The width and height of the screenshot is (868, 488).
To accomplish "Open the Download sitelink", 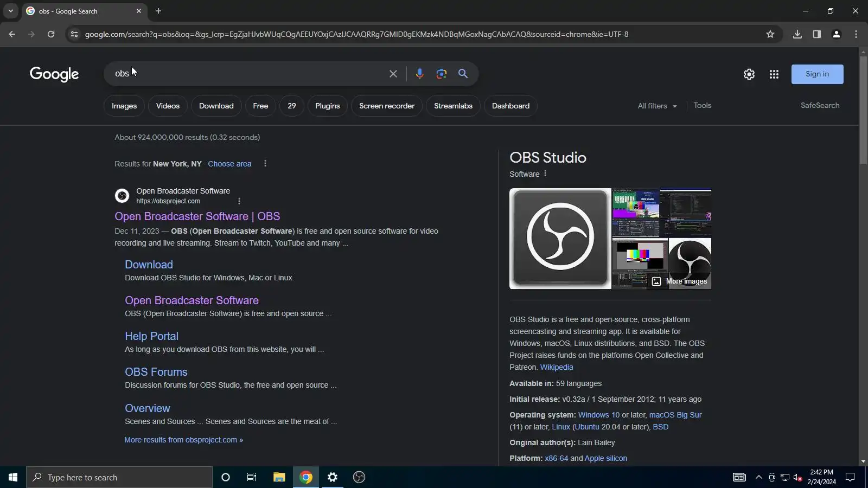I will [x=149, y=265].
